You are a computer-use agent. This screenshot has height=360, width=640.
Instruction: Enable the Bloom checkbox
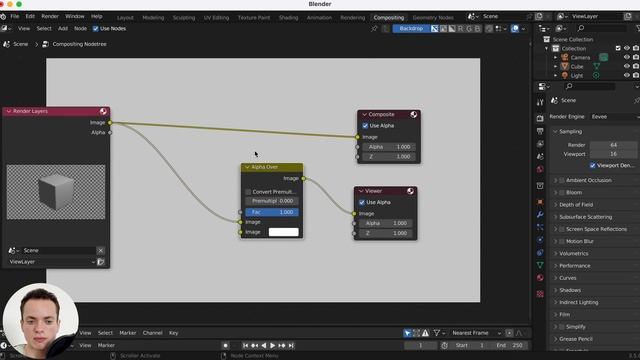point(562,192)
